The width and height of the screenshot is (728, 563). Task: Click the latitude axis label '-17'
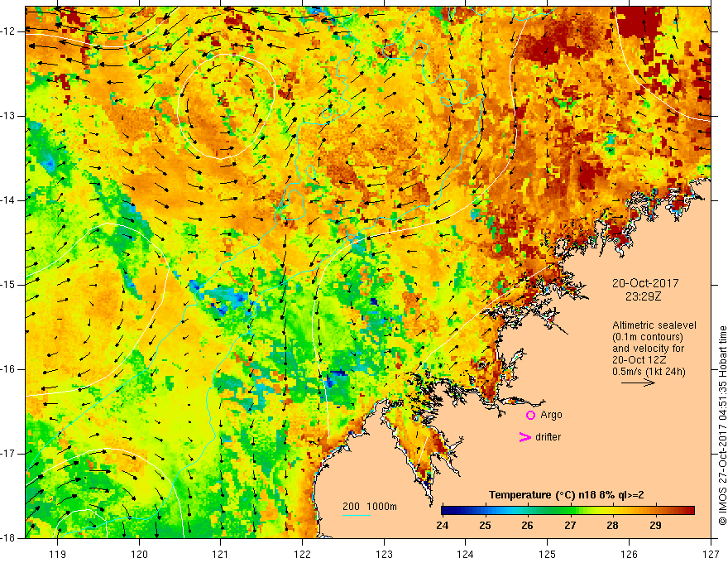coord(8,454)
